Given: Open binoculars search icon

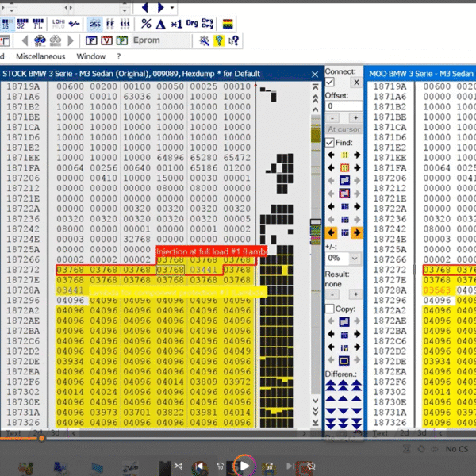Looking at the screenshot, I should [x=40, y=40].
